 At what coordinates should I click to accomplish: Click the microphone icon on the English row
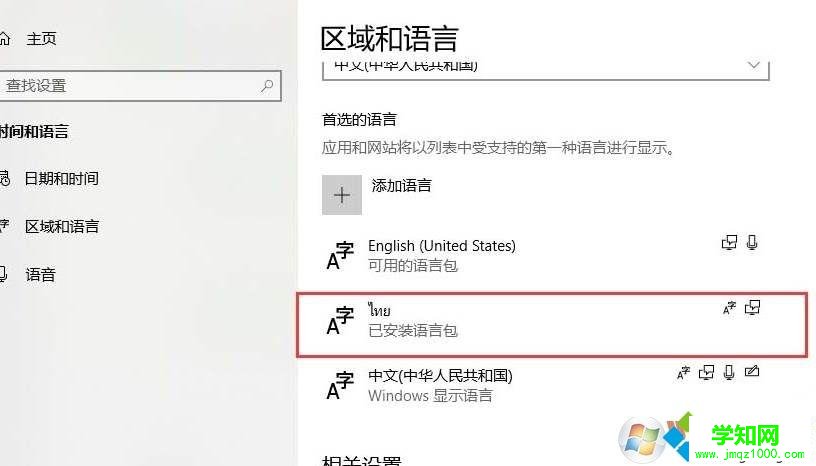coord(751,243)
